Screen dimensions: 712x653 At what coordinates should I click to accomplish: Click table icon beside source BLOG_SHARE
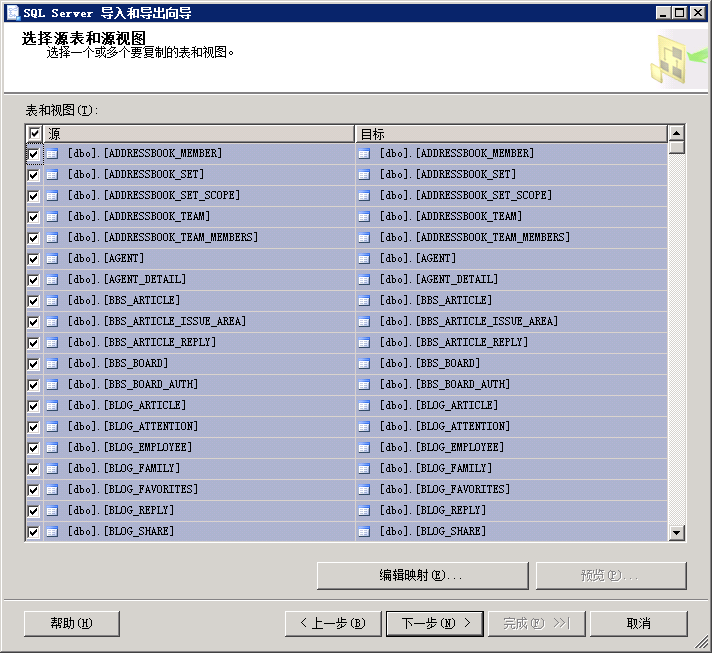[x=52, y=532]
